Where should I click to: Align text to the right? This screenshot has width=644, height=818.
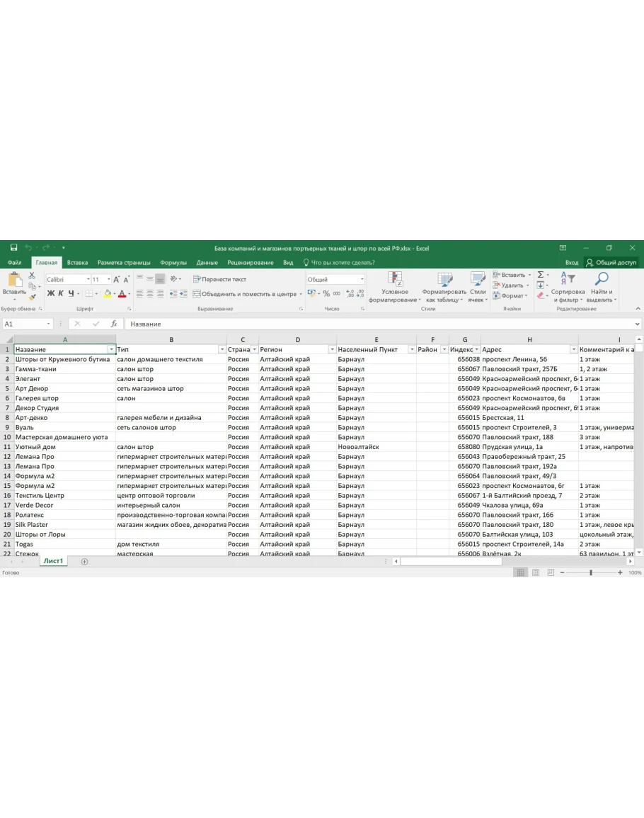coord(160,294)
